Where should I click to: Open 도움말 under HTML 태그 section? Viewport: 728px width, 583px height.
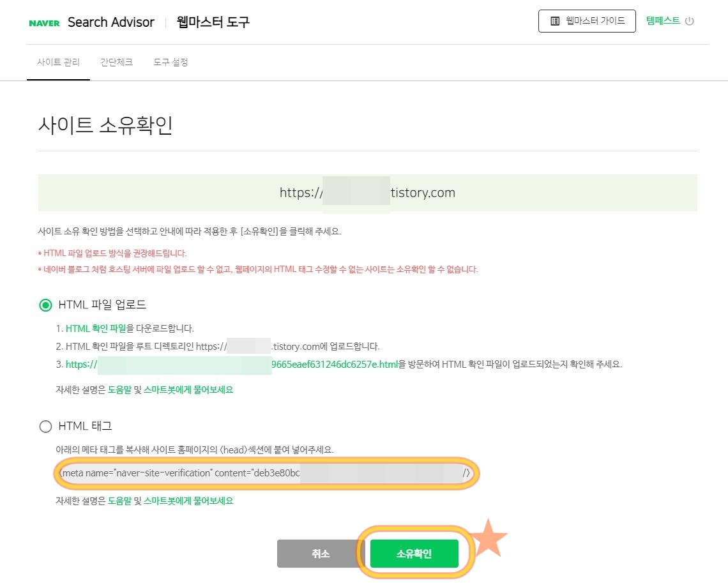(120, 501)
